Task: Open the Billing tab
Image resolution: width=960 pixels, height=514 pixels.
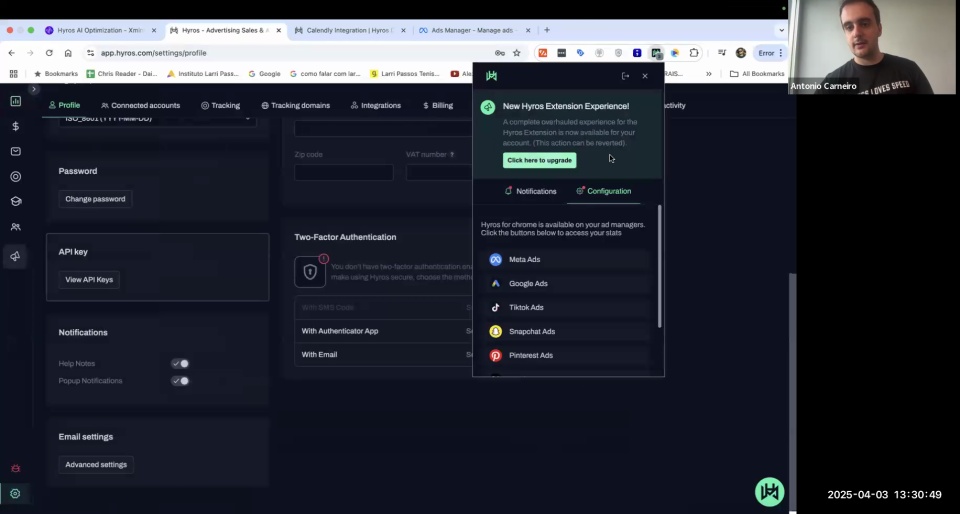Action: pos(438,105)
